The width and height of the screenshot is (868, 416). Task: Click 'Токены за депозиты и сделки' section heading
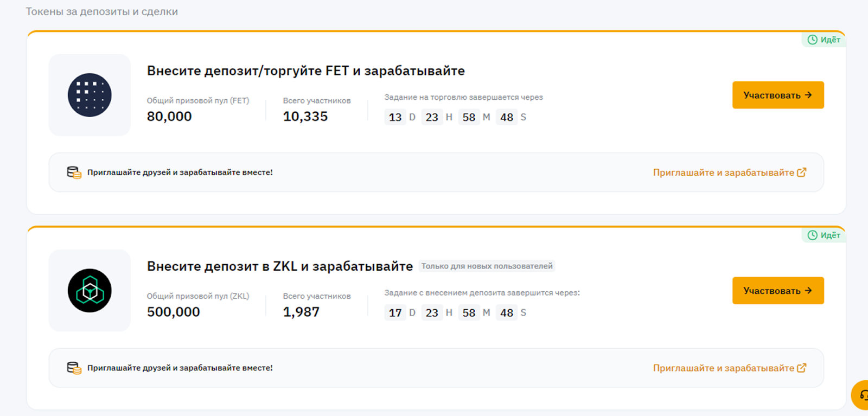(x=102, y=11)
